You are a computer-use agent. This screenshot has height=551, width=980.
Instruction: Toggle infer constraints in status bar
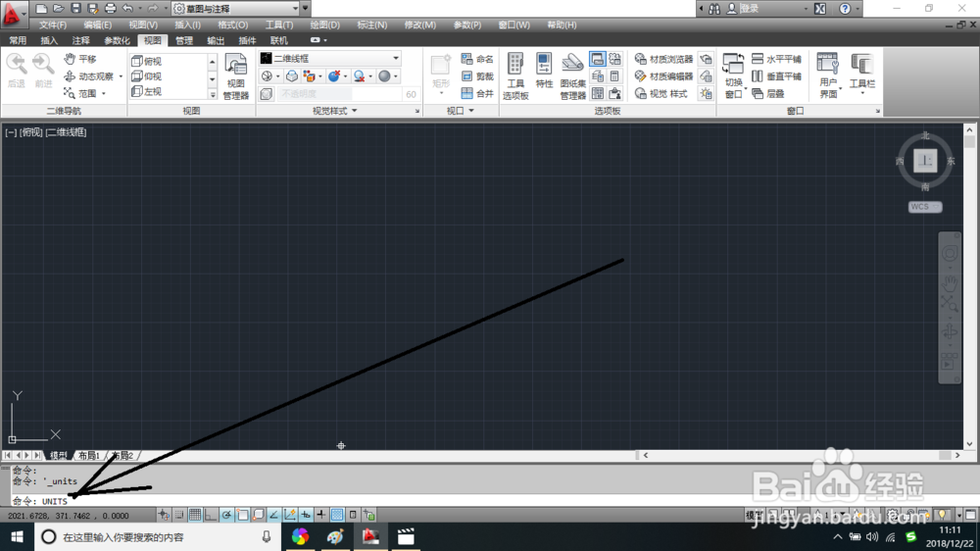[163, 515]
